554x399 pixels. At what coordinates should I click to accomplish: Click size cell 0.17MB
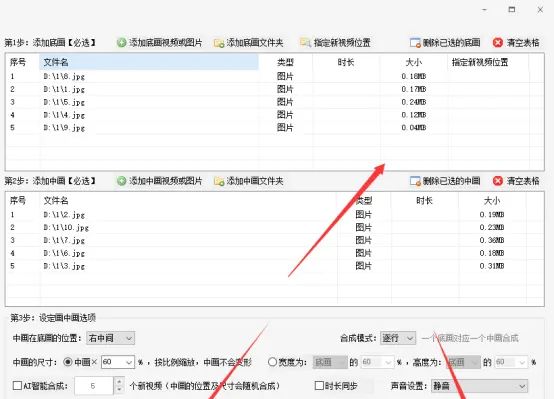pos(414,89)
